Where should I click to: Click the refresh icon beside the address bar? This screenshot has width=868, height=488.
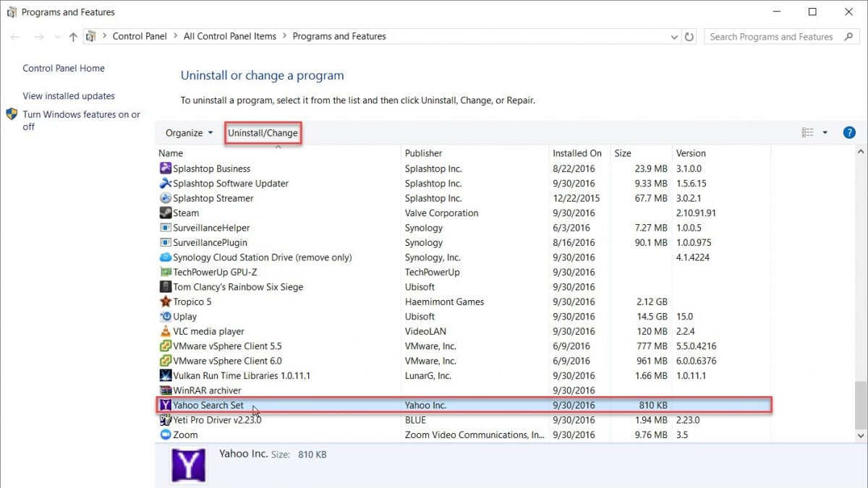point(689,36)
